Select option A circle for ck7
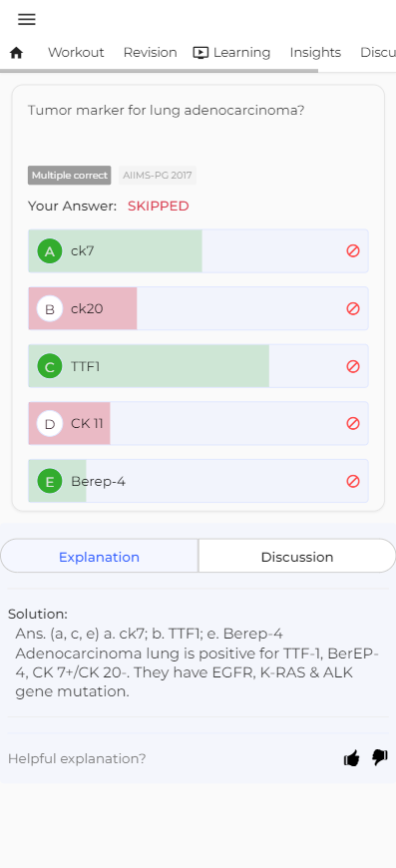Image resolution: width=396 pixels, height=868 pixels. click(50, 251)
